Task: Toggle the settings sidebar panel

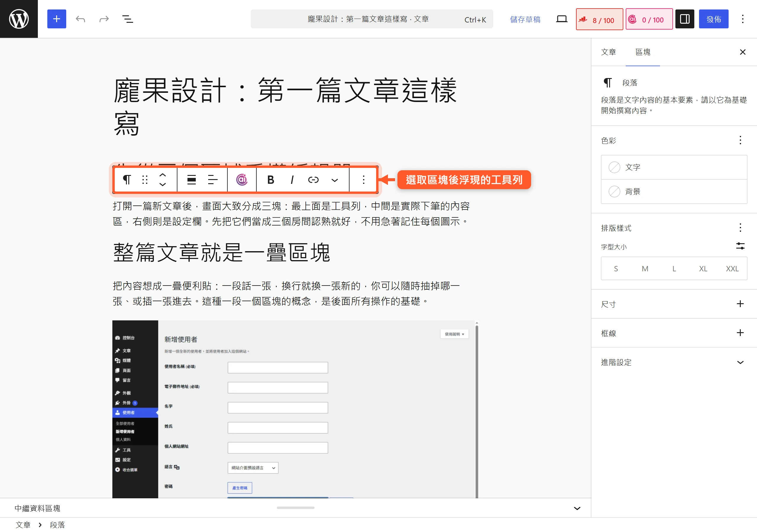Action: tap(685, 19)
